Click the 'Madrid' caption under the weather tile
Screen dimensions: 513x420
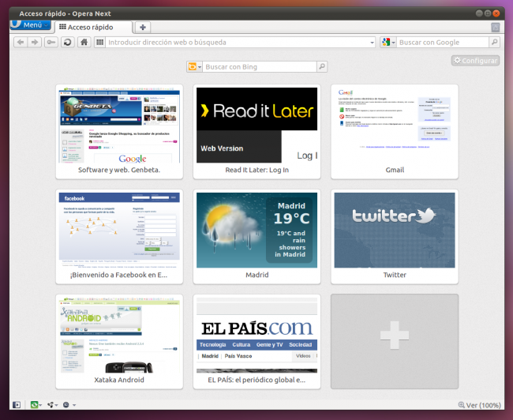[256, 275]
